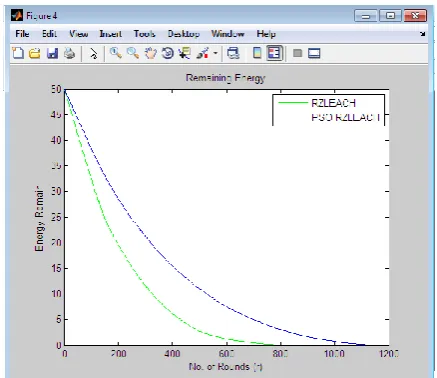Image resolution: width=437 pixels, height=378 pixels.
Task: Expand the toolbar overflow arrow beside Help
Action: [423, 34]
